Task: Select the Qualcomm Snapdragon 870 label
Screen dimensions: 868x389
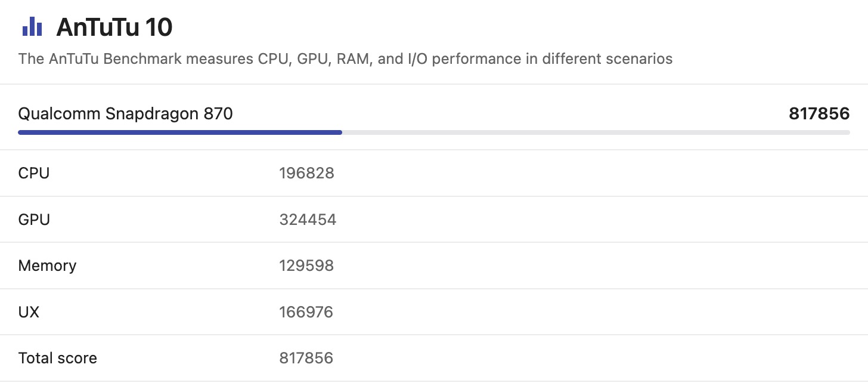Action: [125, 113]
